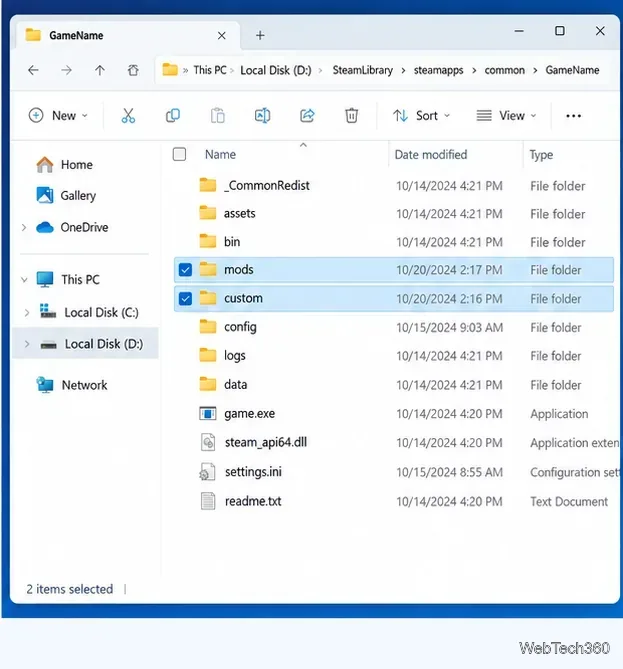Sort by the Name column header

(x=220, y=154)
